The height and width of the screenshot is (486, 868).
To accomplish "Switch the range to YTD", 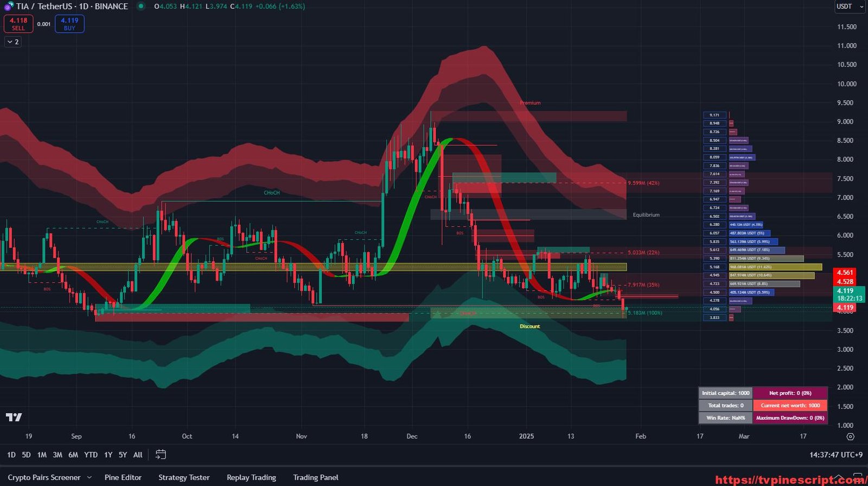I will tap(91, 455).
